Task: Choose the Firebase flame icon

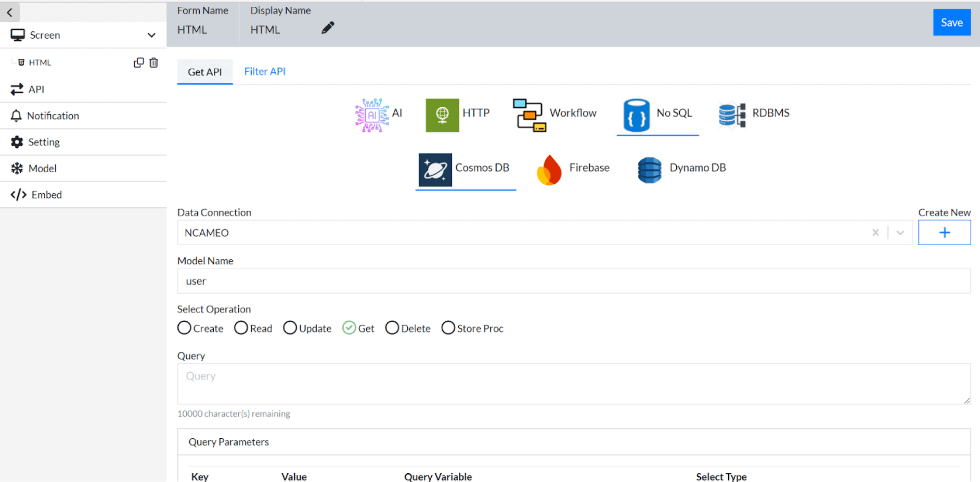Action: point(549,170)
